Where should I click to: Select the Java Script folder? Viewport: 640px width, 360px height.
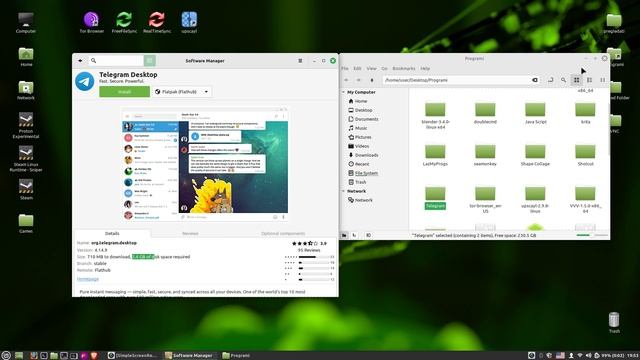pos(535,113)
